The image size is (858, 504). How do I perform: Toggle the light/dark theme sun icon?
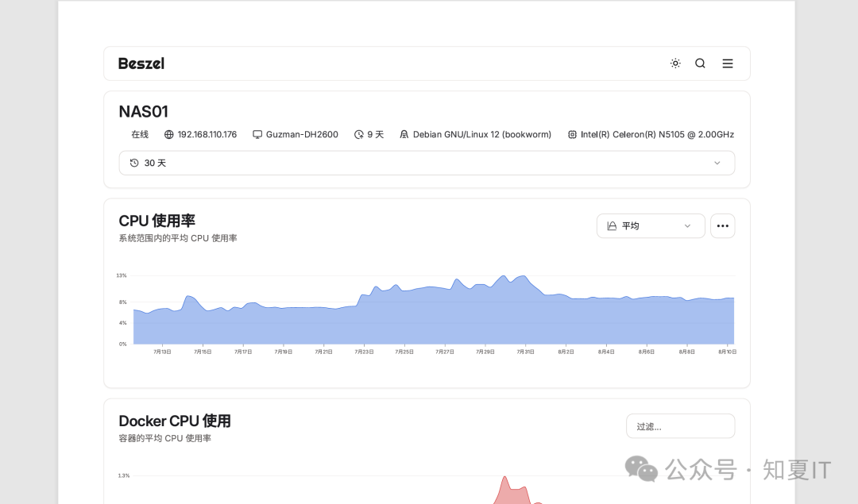click(675, 63)
